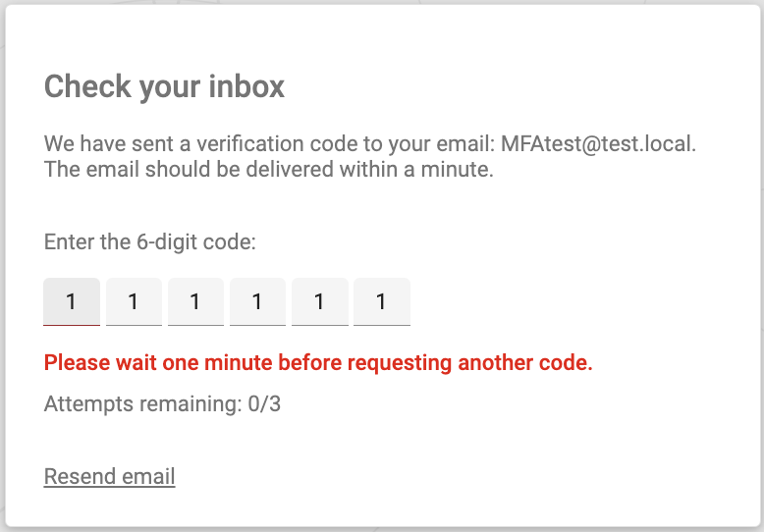Select the fifth digit code field

point(319,302)
